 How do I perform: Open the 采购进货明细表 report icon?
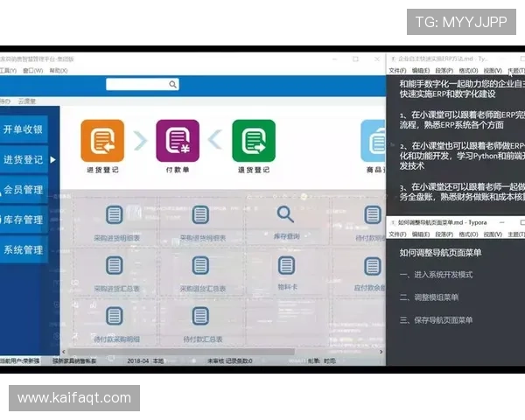coord(114,214)
